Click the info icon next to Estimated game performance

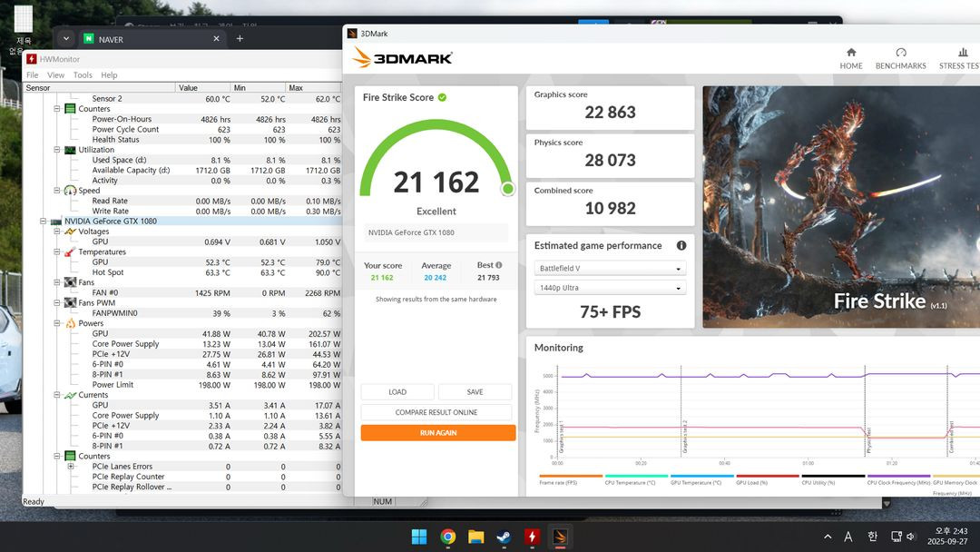683,245
